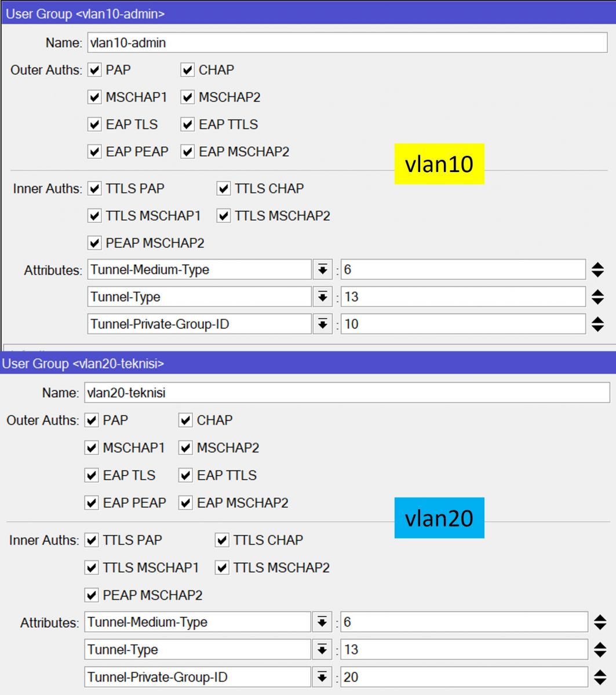
Task: Toggle EAP TTLS checkbox in vlan10-admin group
Action: pyautogui.click(x=187, y=125)
